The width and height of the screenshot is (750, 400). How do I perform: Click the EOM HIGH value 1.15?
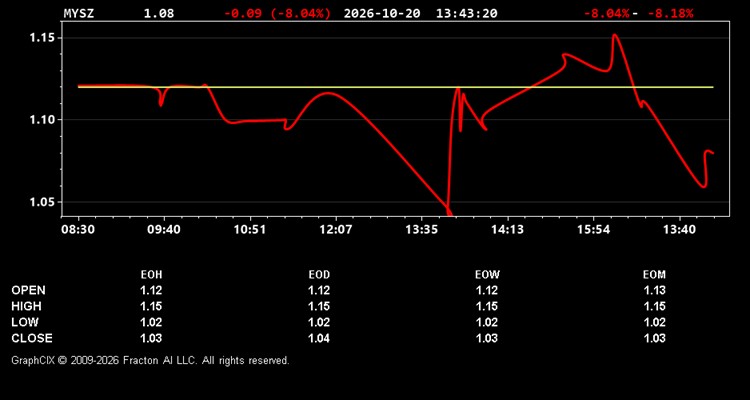pyautogui.click(x=654, y=306)
